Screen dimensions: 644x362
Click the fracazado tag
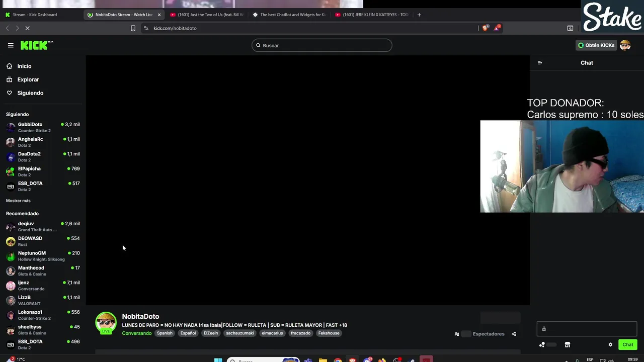click(300, 333)
